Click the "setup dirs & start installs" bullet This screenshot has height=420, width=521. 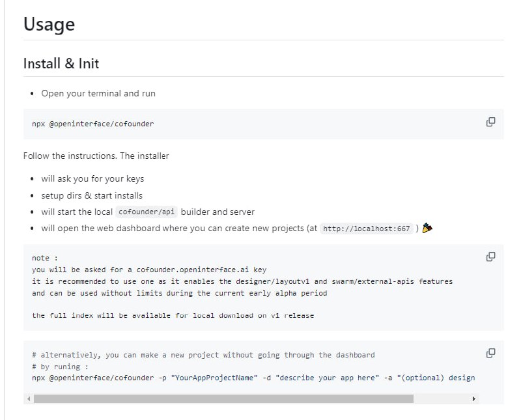92,195
